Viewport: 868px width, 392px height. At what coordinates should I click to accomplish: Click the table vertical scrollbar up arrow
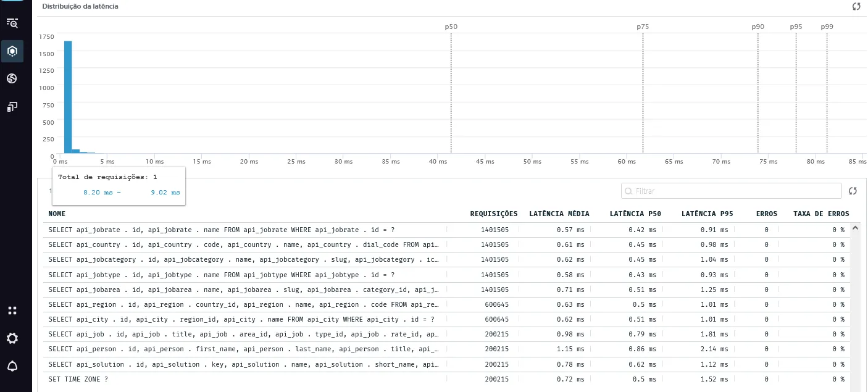(855, 228)
